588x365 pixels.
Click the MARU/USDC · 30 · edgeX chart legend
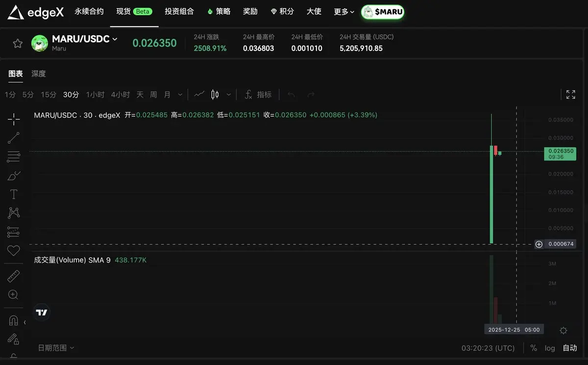pos(77,115)
